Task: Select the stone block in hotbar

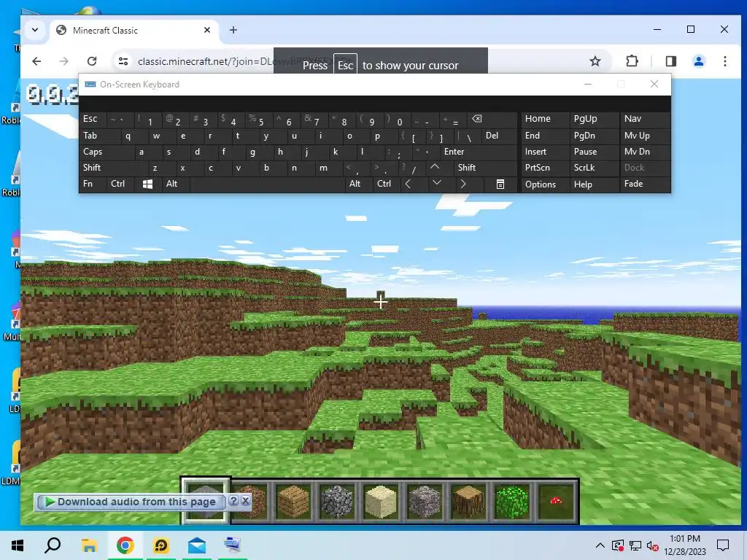Action: click(x=205, y=501)
